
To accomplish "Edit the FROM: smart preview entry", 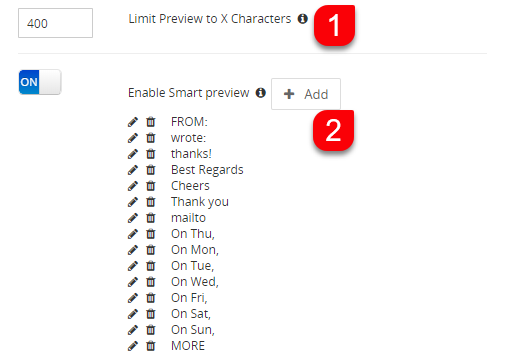I will point(133,122).
